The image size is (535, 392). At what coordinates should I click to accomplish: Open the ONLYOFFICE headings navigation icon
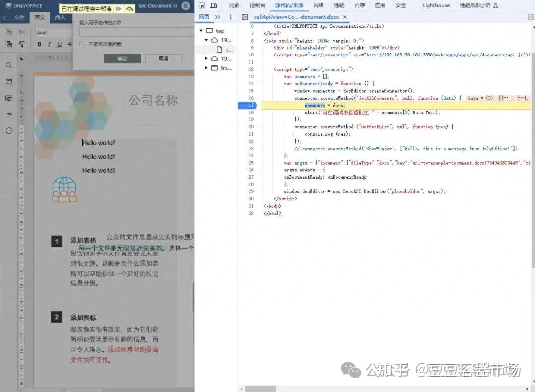pyautogui.click(x=9, y=114)
